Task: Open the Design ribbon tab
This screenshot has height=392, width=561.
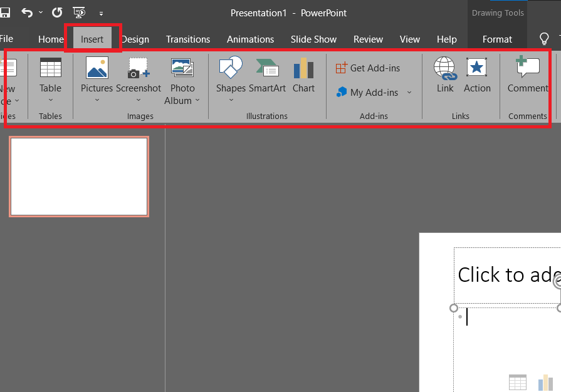Action: [135, 39]
